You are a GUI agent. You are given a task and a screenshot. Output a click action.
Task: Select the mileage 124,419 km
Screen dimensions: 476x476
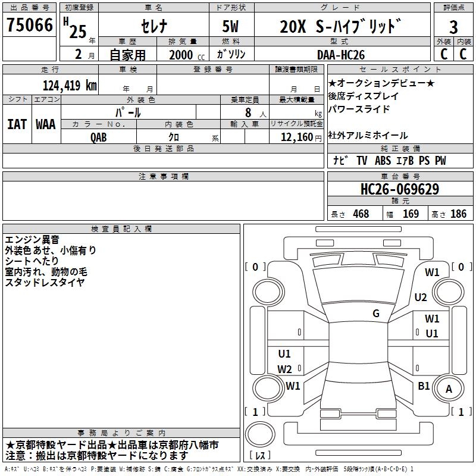(70, 86)
